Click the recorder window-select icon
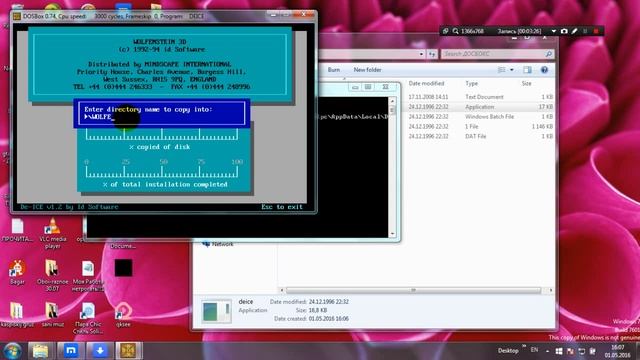Screen dimensions: 640x360 [446, 31]
